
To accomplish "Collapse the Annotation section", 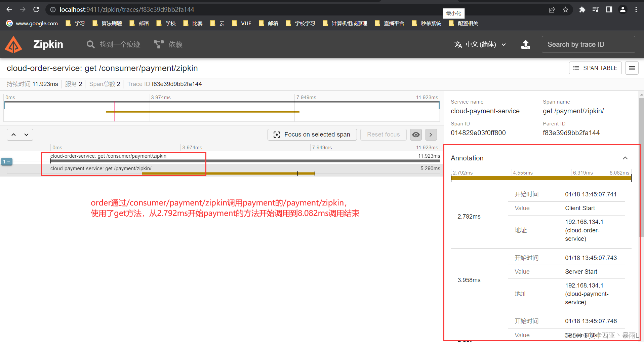I will [625, 158].
